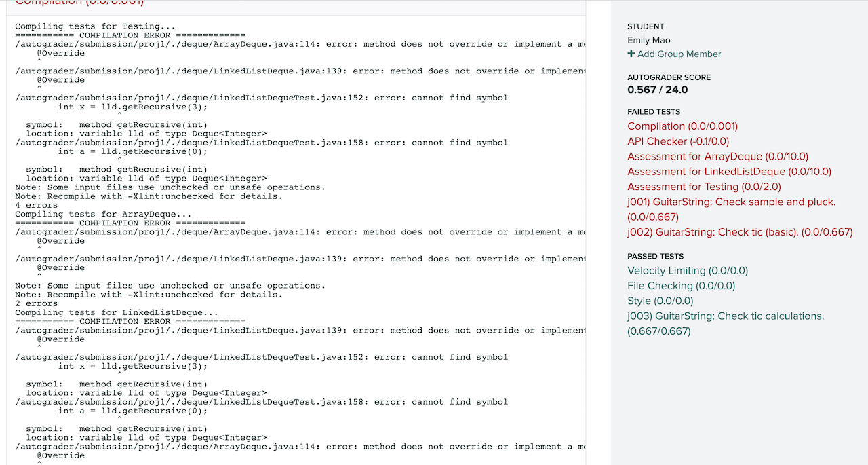Click the 'Compiling tests for Testing...' output line

tap(85, 26)
